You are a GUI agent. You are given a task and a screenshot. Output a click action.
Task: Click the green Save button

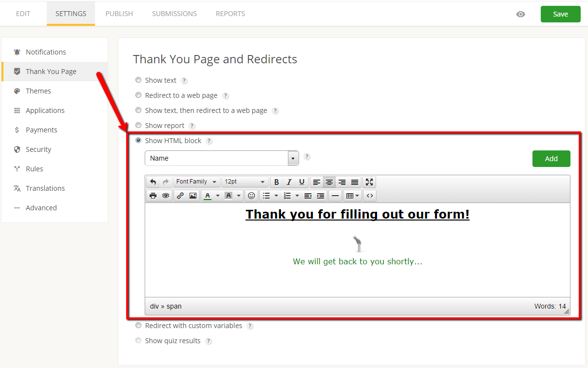pyautogui.click(x=560, y=14)
